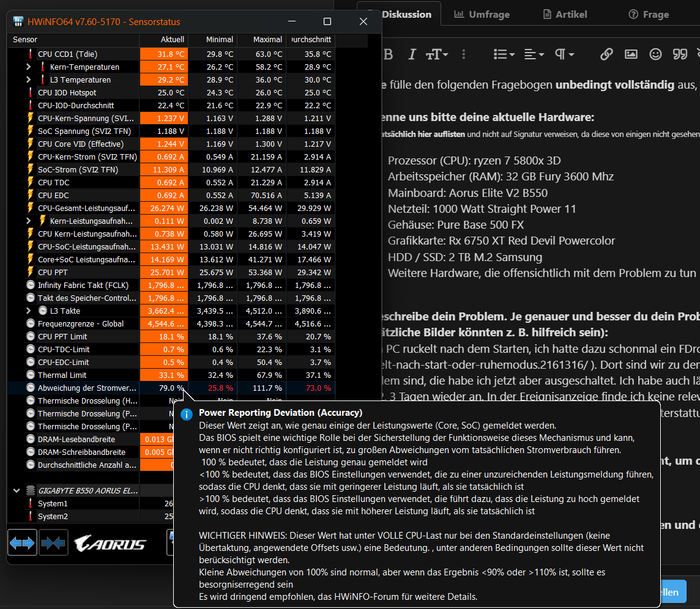Viewport: 700px width, 609px height.
Task: Switch to the Umfrage tab
Action: pyautogui.click(x=482, y=14)
